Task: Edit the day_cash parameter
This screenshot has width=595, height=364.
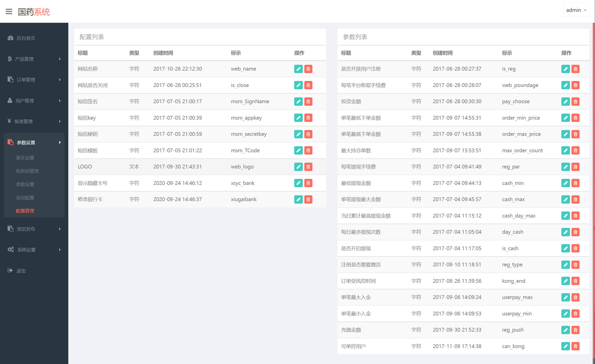Action: tap(566, 232)
